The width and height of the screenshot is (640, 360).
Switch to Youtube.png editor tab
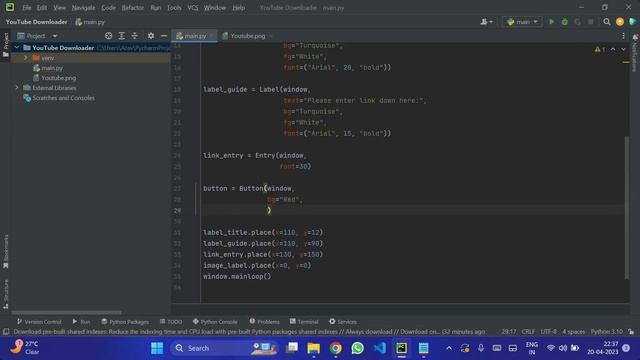(x=247, y=36)
